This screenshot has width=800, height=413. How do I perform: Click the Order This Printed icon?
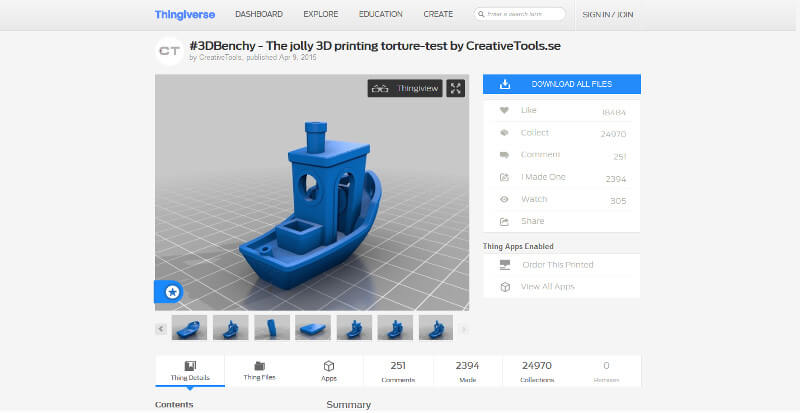coord(505,265)
